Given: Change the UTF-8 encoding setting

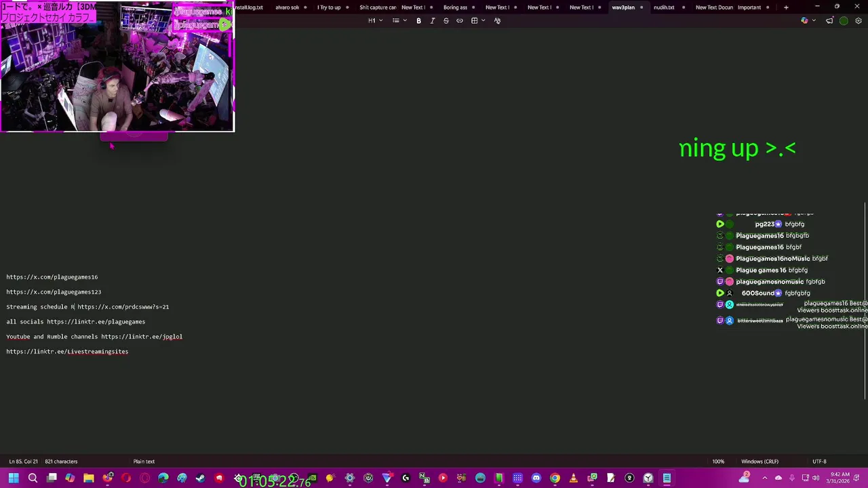Looking at the screenshot, I should [x=819, y=462].
